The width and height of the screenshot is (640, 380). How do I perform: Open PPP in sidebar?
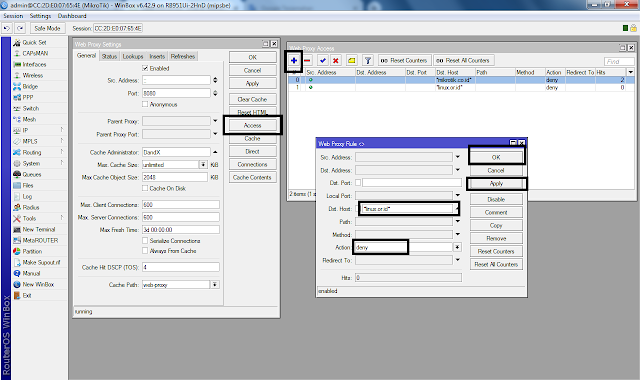[28, 98]
